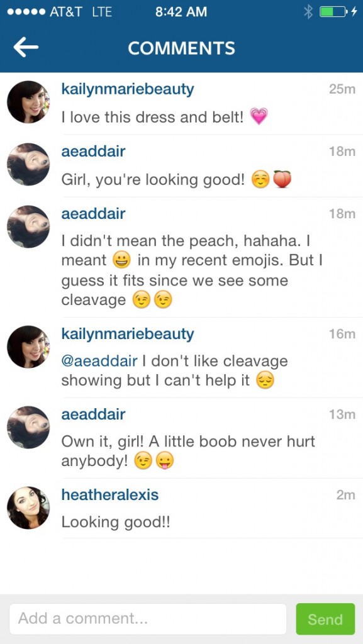The image size is (363, 644).
Task: Tap the @aeaddair mention link
Action: (x=99, y=362)
